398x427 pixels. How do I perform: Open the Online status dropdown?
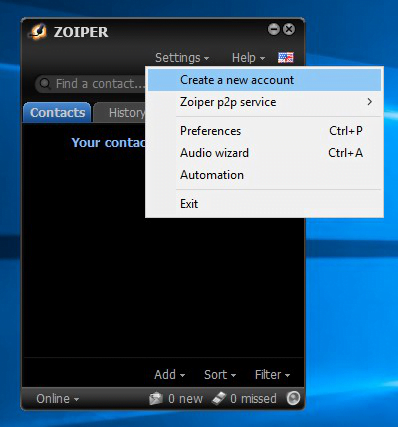pyautogui.click(x=58, y=398)
